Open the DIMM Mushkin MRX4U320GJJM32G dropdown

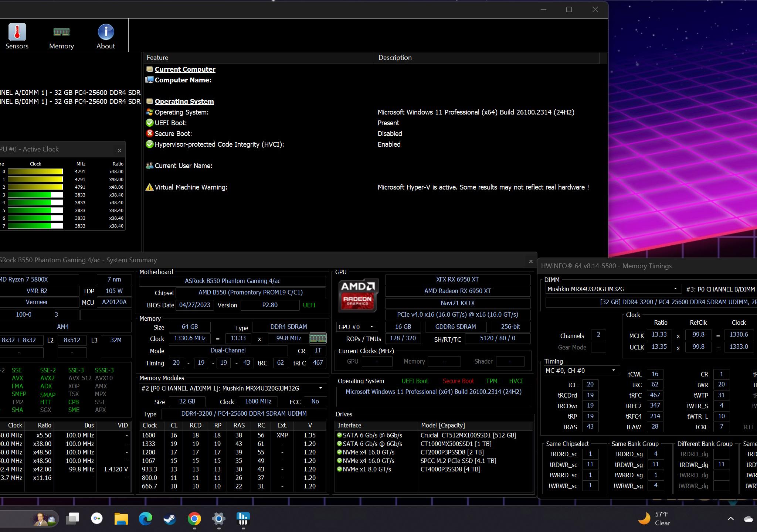613,289
